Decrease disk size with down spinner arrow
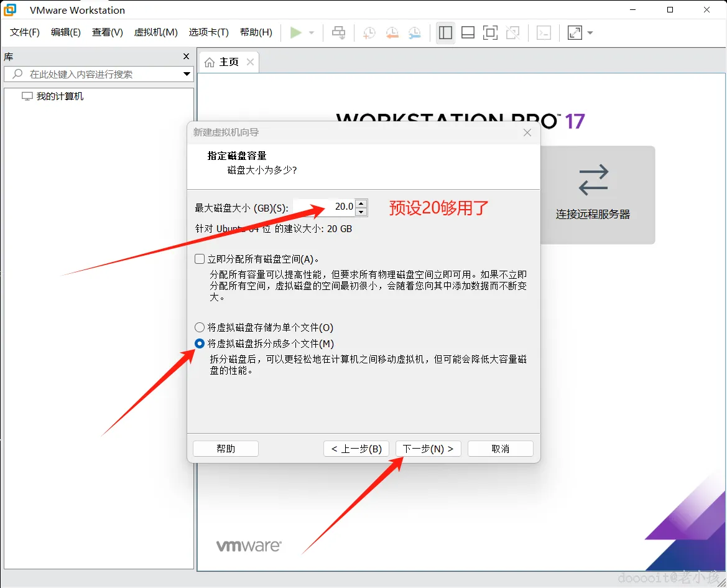 tap(361, 212)
